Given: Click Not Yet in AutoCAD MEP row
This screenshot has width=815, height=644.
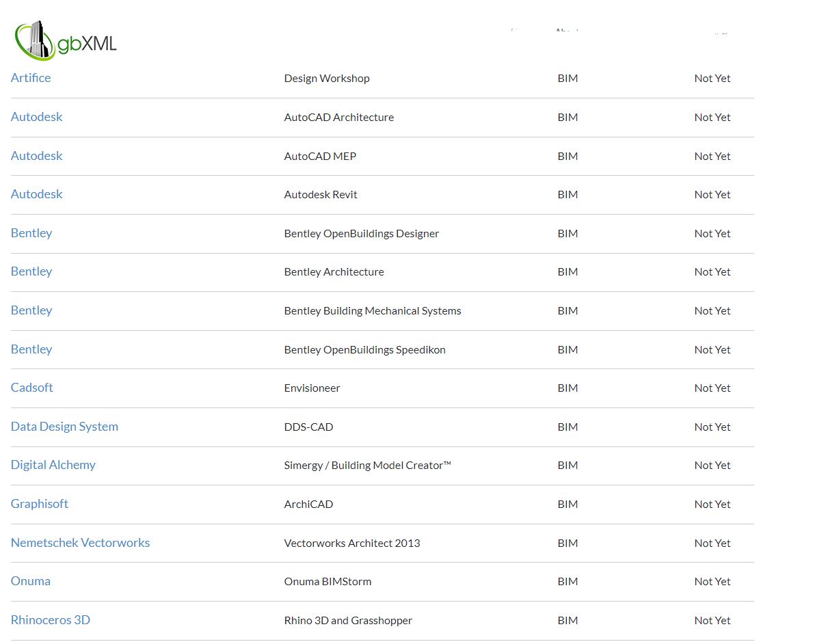Looking at the screenshot, I should pyautogui.click(x=712, y=157).
